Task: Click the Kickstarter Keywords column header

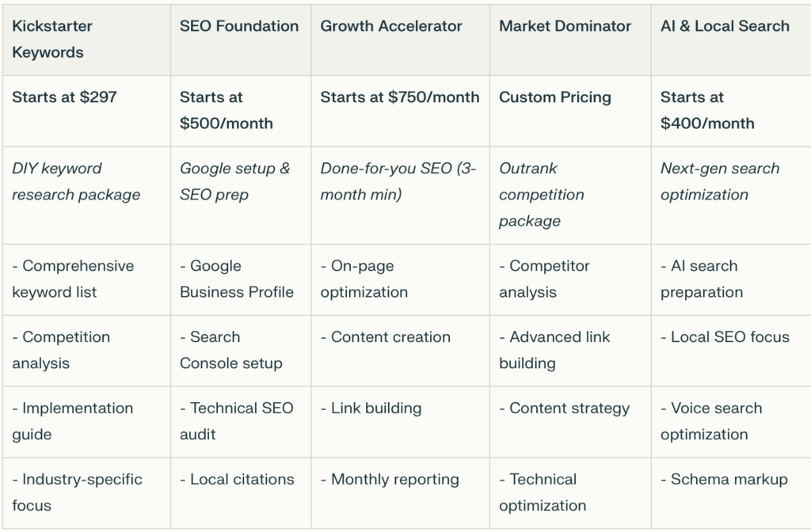Action: click(52, 39)
